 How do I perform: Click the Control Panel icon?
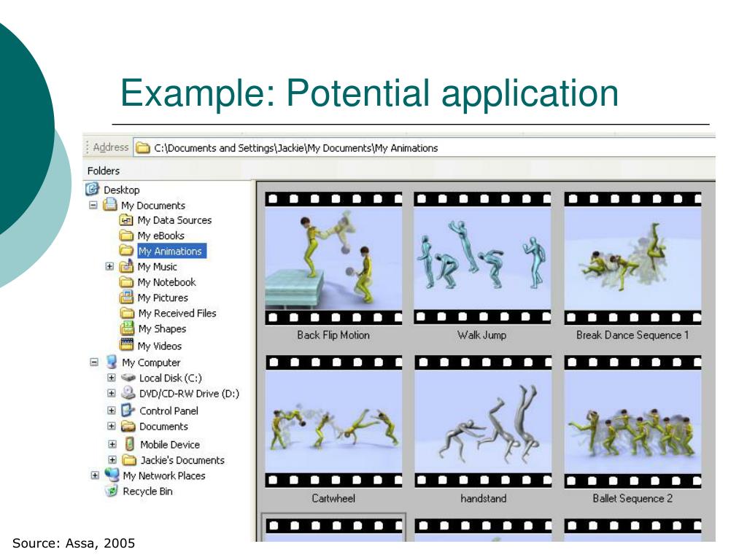coord(128,410)
